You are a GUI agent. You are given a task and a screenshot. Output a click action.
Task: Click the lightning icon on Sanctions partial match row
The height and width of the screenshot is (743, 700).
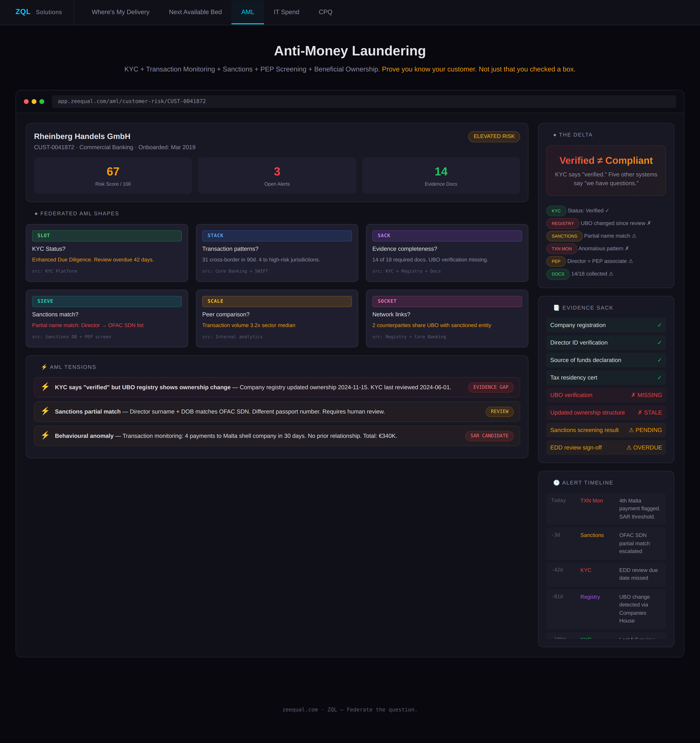click(45, 411)
